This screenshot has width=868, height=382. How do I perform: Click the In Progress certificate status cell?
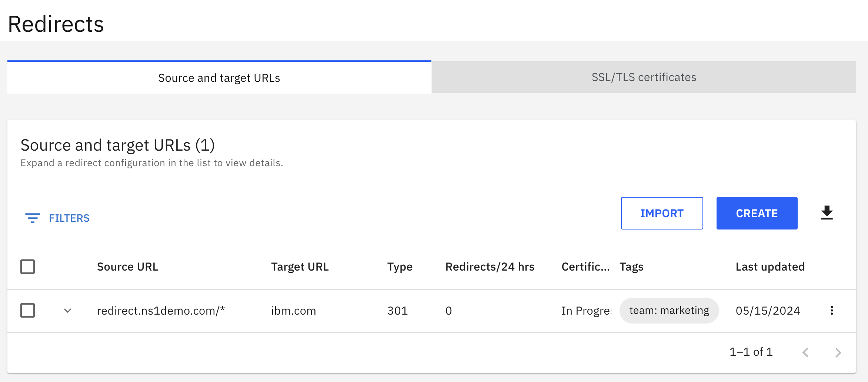click(x=586, y=311)
